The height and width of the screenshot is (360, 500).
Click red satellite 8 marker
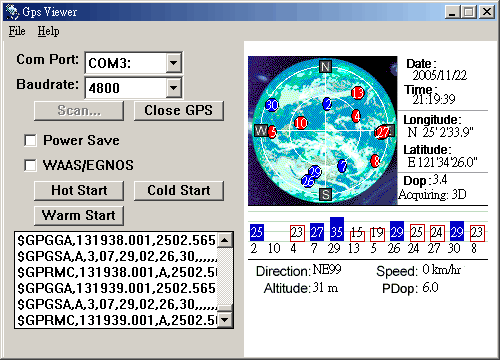click(375, 161)
